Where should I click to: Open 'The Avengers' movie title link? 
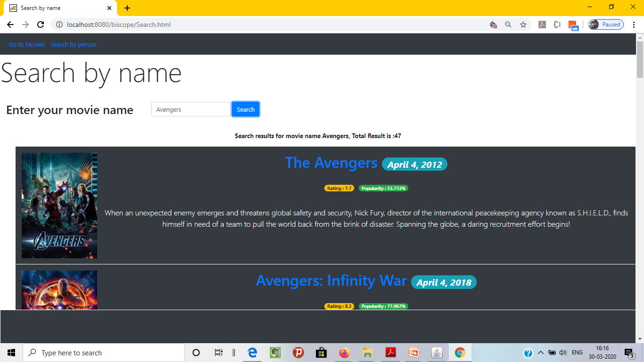click(331, 163)
